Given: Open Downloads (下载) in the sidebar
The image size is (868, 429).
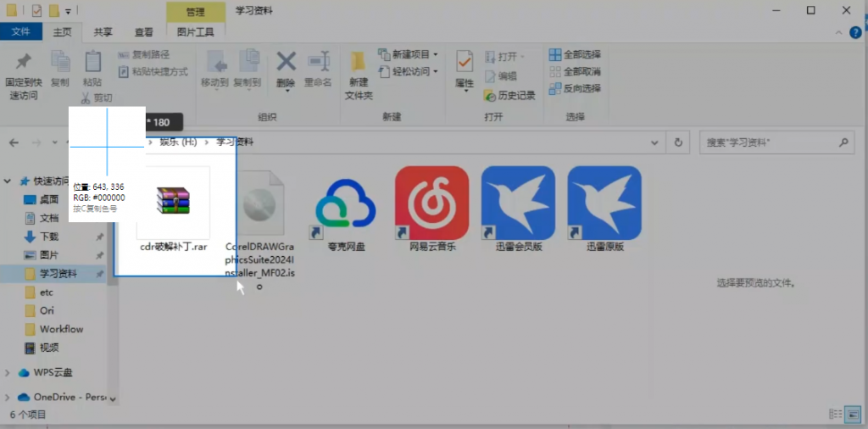Looking at the screenshot, I should [42, 237].
